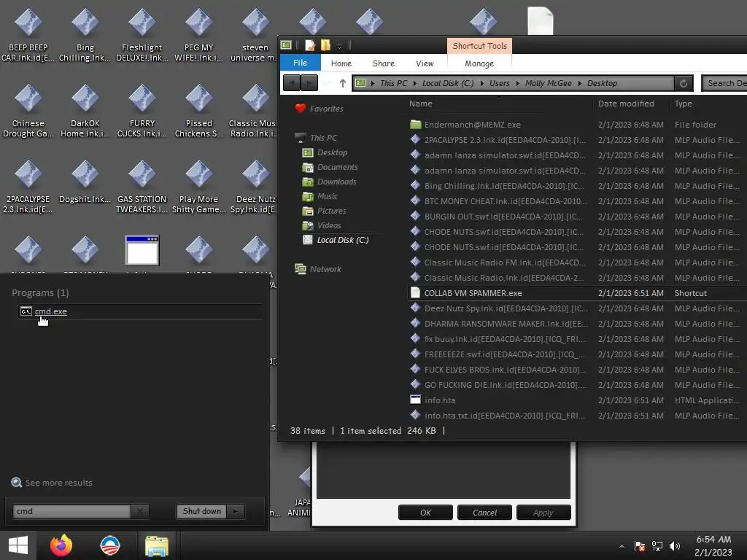Switch to the Home ribbon tab

click(x=341, y=63)
